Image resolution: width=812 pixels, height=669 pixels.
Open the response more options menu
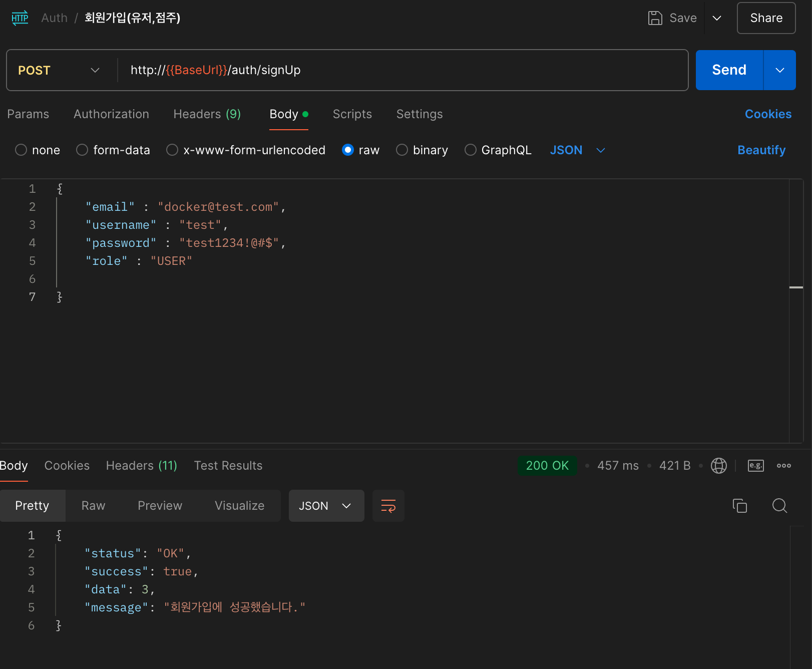tap(783, 466)
